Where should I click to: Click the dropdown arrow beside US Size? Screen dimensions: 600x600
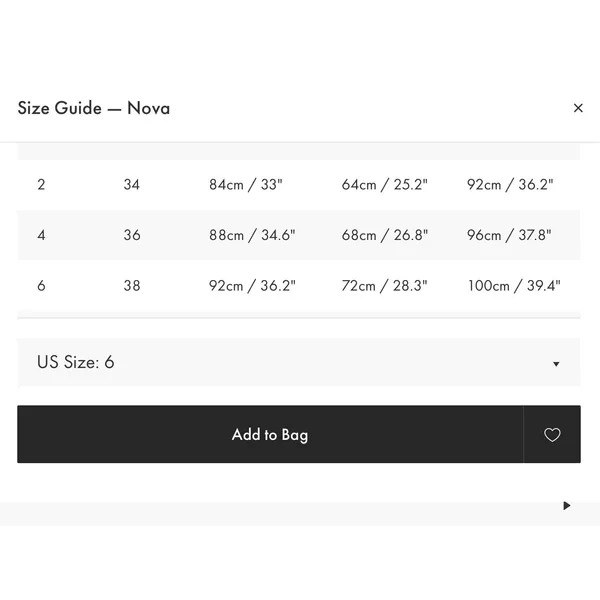coord(556,364)
